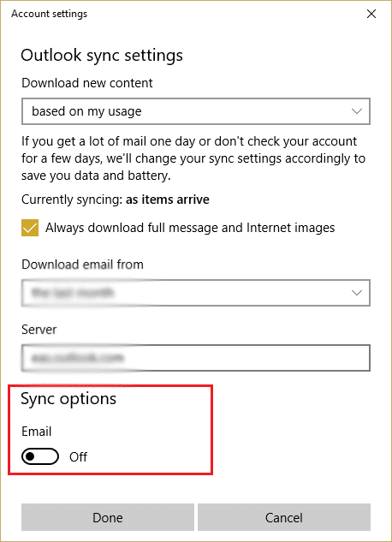The height and width of the screenshot is (542, 392).
Task: Click the "Server" label
Action: coord(39,330)
